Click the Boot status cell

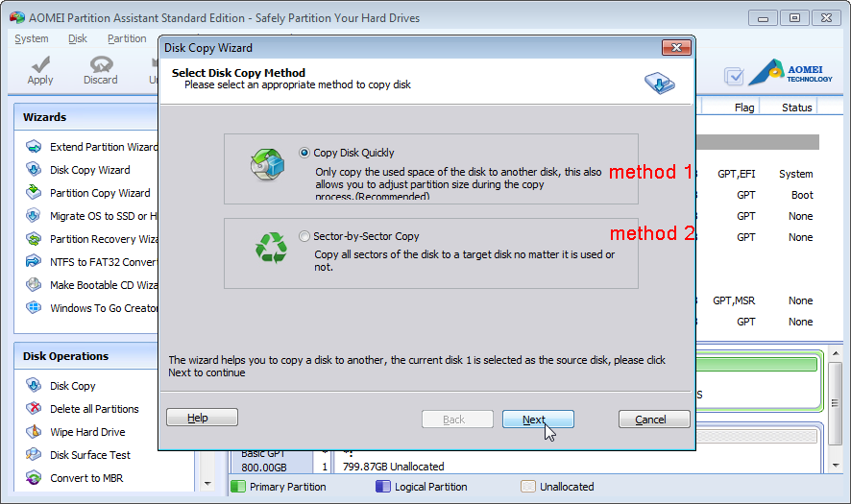802,195
